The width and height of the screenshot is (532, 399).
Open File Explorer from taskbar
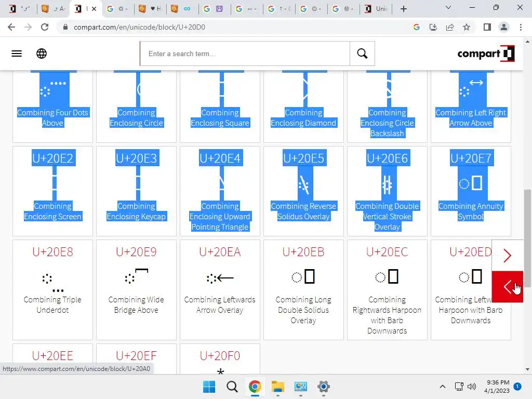[278, 387]
